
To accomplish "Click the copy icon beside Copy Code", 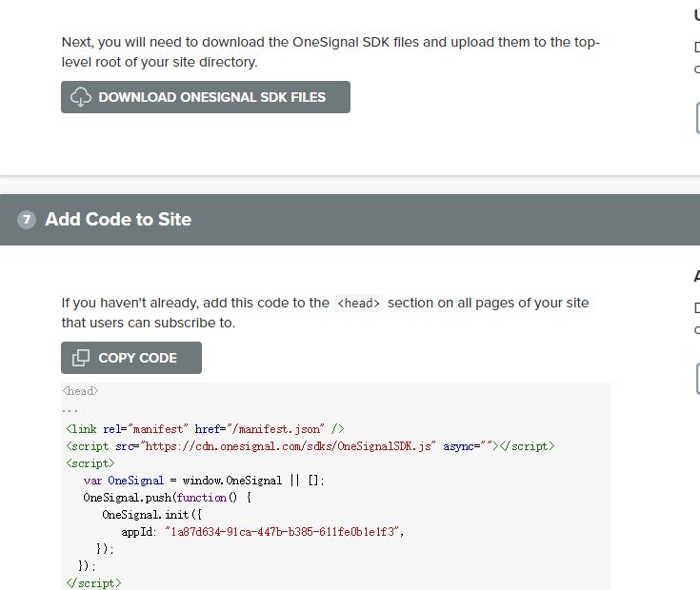I will coord(81,358).
